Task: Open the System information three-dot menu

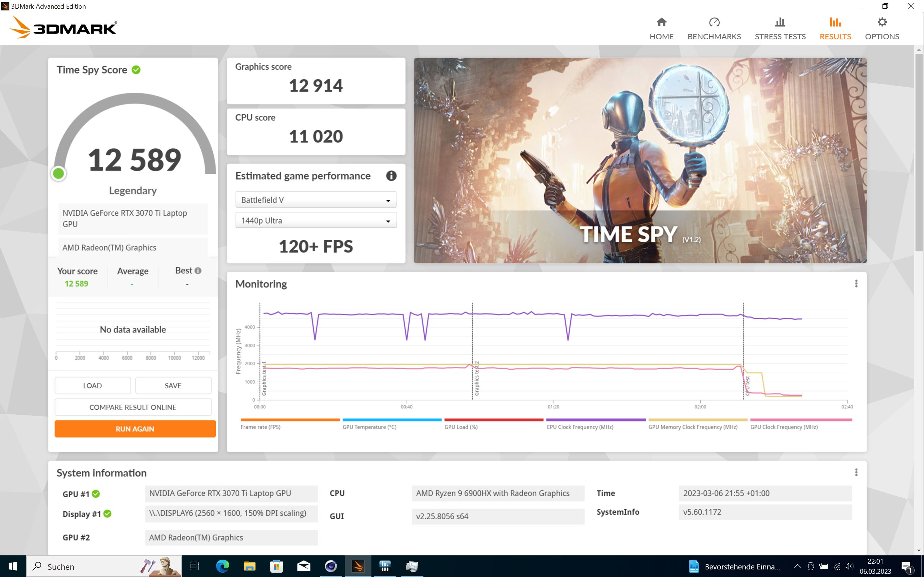Action: [856, 472]
